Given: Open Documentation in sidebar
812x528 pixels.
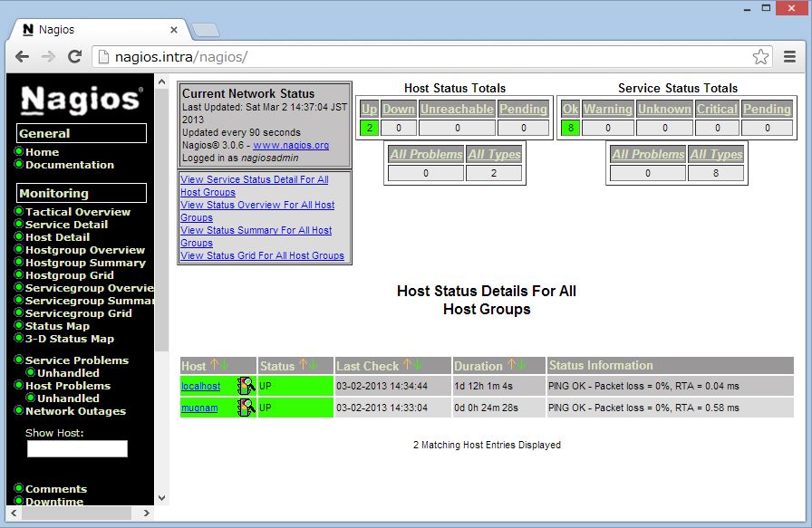Looking at the screenshot, I should pos(70,165).
